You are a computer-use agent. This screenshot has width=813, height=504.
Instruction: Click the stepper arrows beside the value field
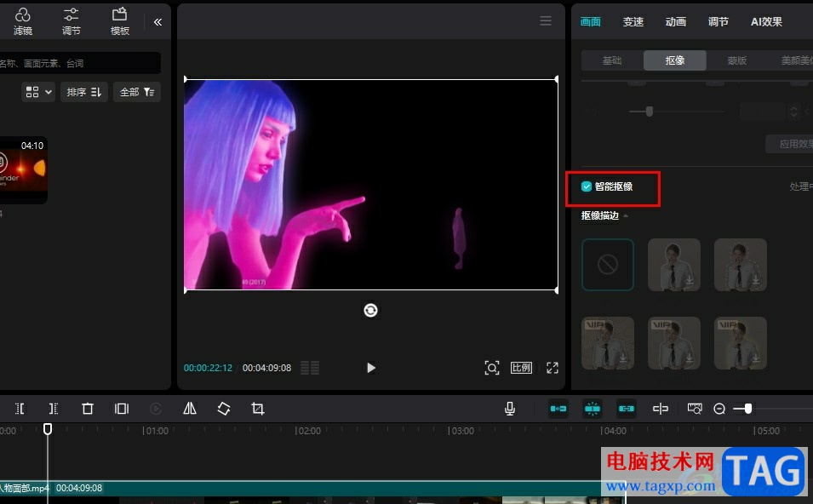793,112
